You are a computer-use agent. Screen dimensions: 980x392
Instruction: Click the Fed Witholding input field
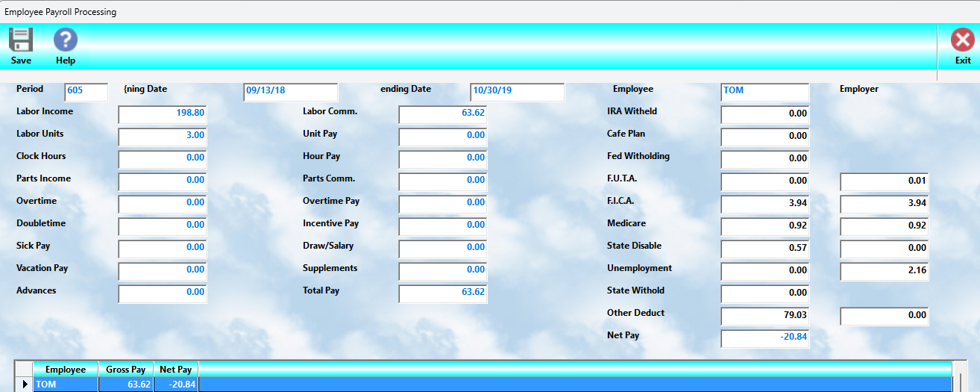pyautogui.click(x=765, y=160)
